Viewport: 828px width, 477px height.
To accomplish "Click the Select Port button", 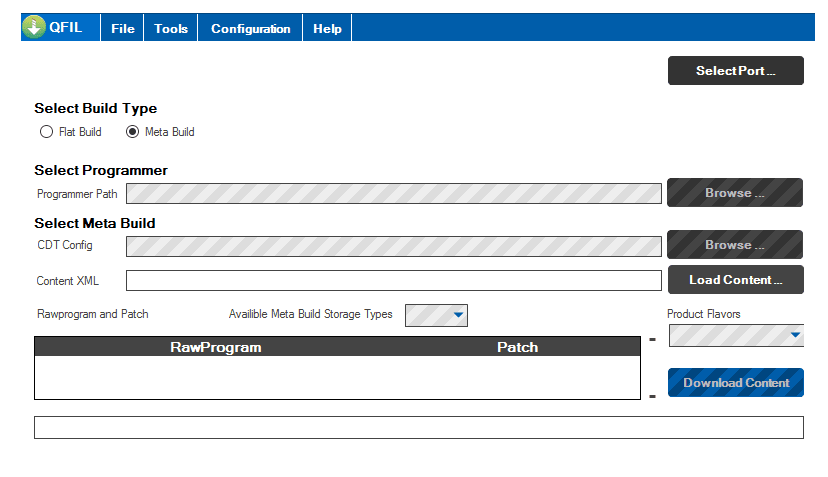I will click(x=736, y=70).
